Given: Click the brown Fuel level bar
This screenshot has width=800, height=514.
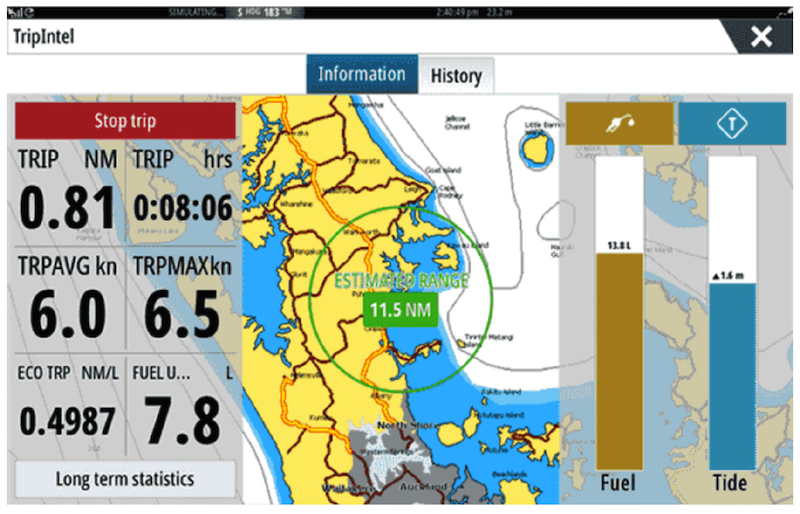Looking at the screenshot, I should coord(619,361).
